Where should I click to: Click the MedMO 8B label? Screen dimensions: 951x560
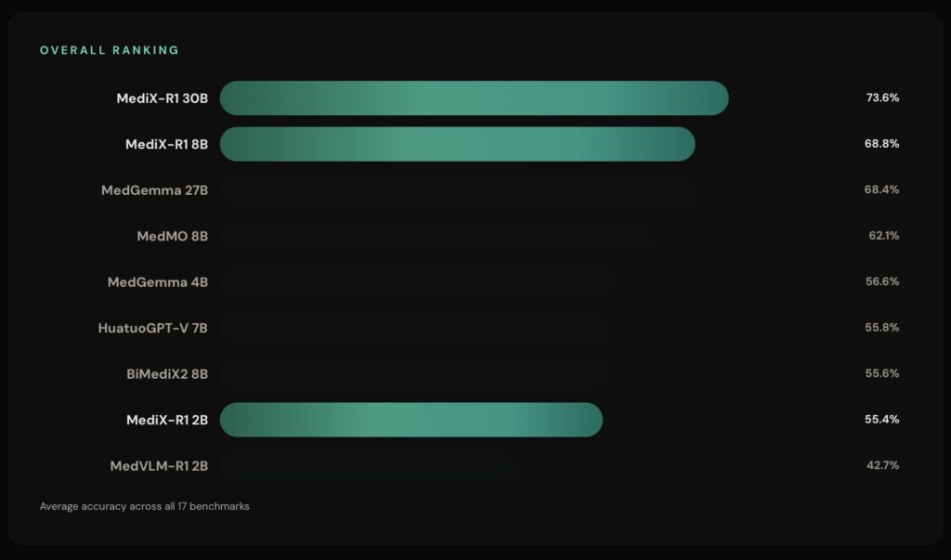coord(172,236)
